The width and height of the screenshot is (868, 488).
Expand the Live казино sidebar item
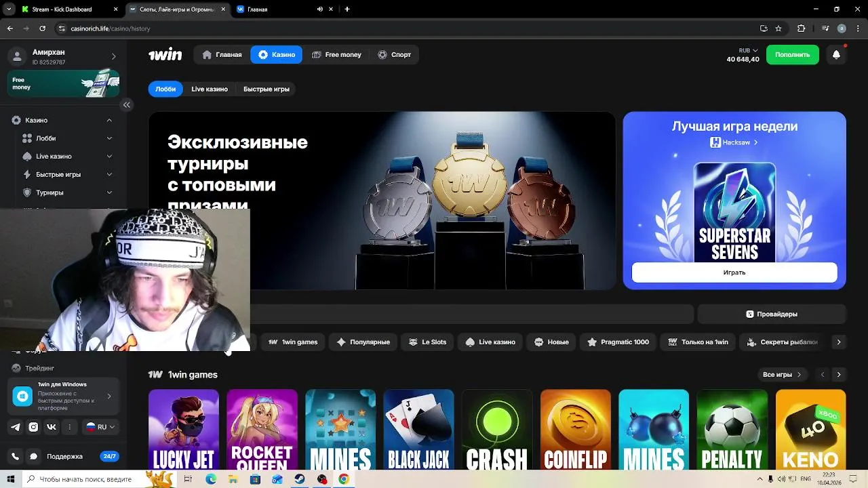109,157
